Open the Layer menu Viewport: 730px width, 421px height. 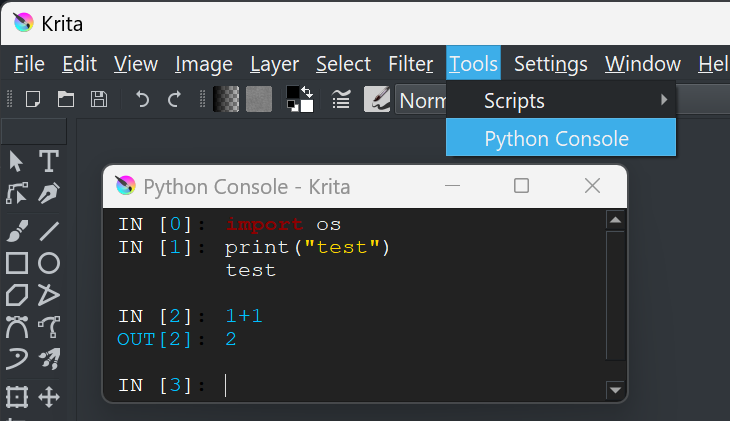pos(274,64)
